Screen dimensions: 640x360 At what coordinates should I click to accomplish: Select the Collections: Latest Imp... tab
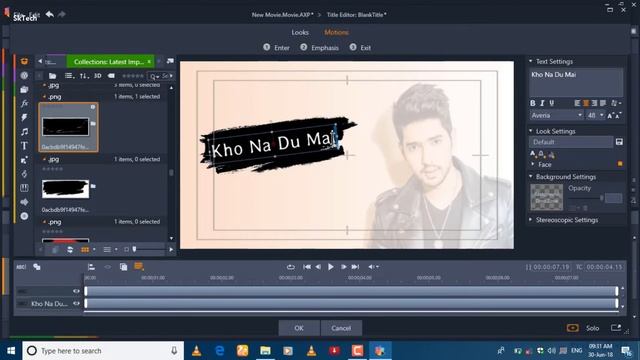point(109,62)
